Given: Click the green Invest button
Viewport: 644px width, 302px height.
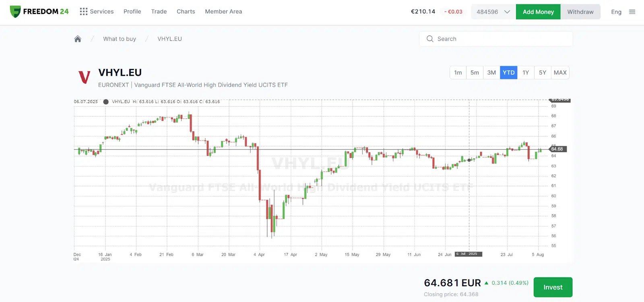Looking at the screenshot, I should pos(553,287).
